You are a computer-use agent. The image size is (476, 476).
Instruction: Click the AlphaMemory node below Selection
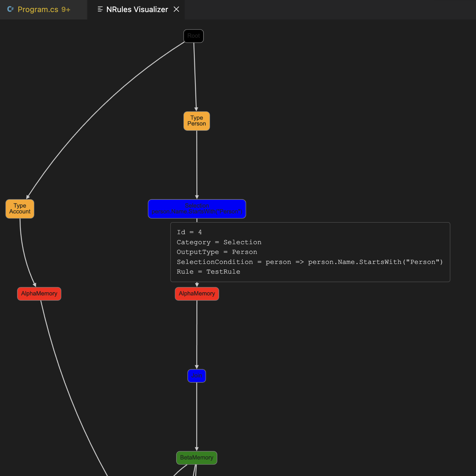197,293
